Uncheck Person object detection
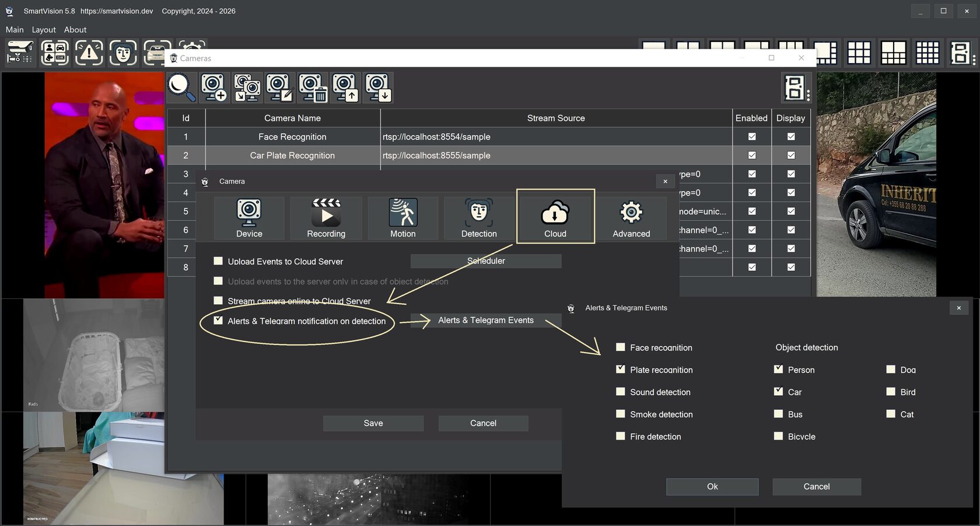Viewport: 980px width, 526px height. (778, 370)
